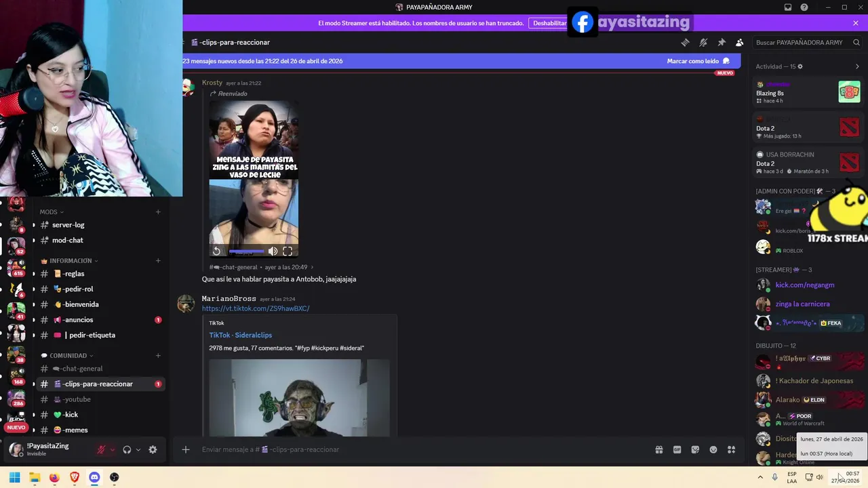Open the -bienvenida channel

point(100,305)
